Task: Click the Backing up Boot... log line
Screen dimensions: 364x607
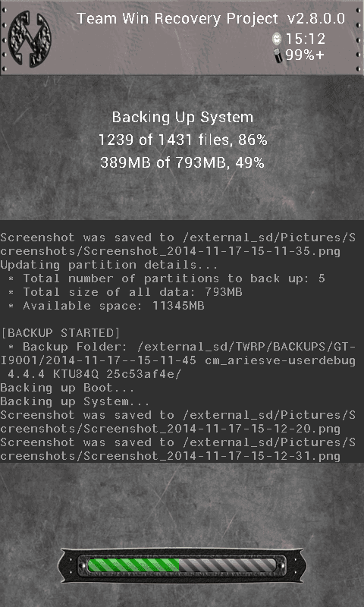Action: 67,388
